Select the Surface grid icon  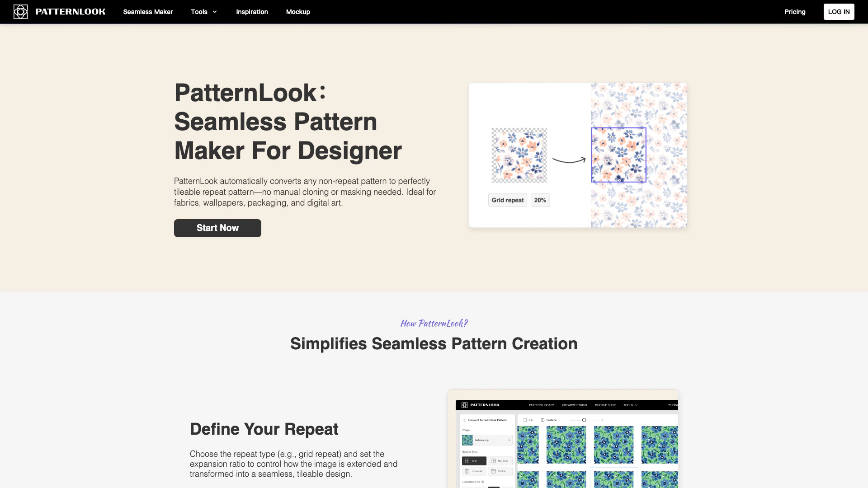point(543,420)
